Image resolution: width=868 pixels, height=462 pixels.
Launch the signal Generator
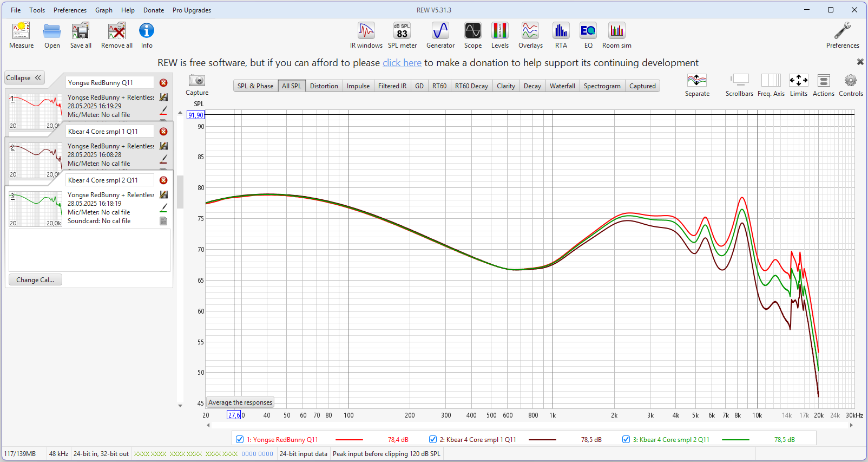pyautogui.click(x=440, y=36)
